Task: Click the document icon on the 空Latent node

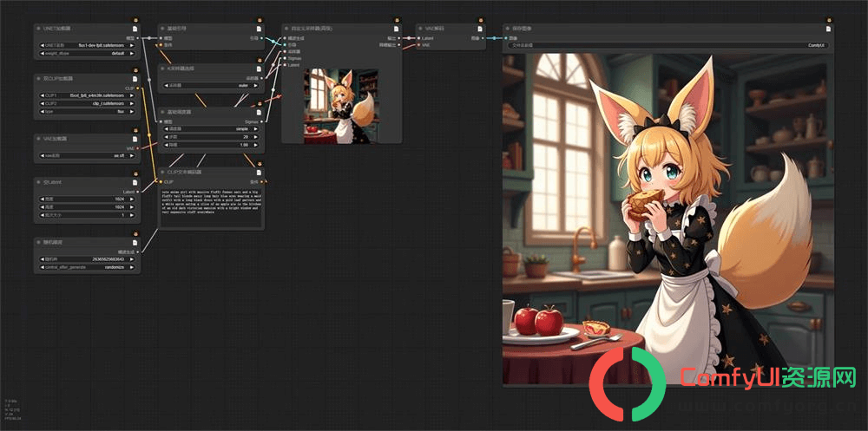Action: pos(135,182)
